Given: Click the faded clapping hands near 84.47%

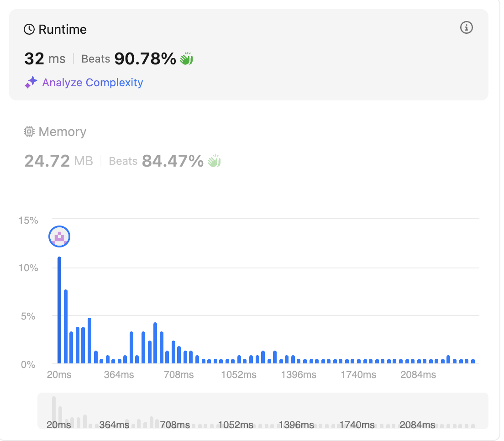Looking at the screenshot, I should click(214, 161).
